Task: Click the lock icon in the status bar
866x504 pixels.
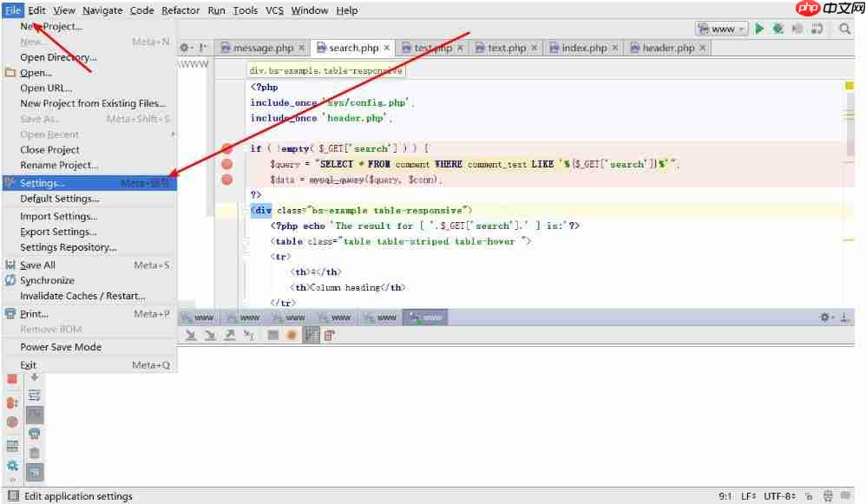Action: coord(809,496)
